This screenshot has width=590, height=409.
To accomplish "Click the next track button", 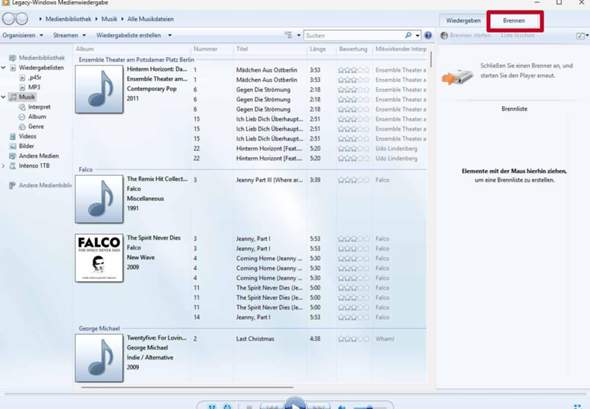I will point(319,407).
